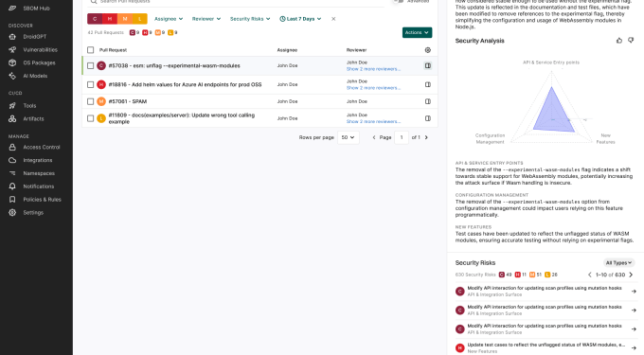Go to previous Security Risks page
644x355 pixels.
(x=590, y=275)
